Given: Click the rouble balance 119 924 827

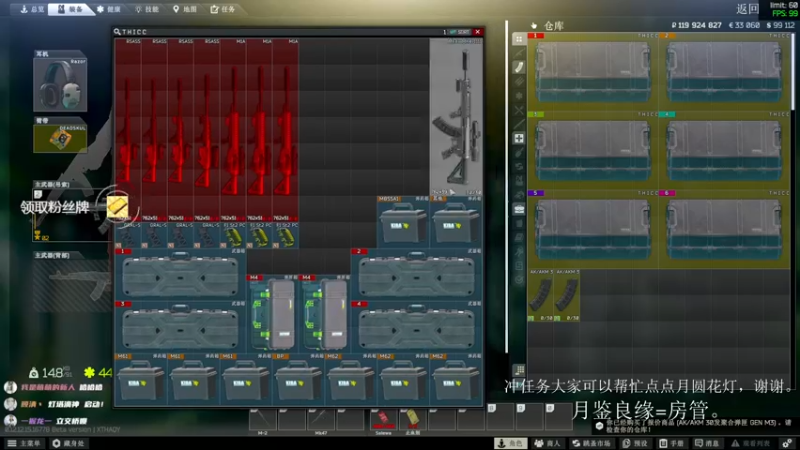Looking at the screenshot, I should tap(696, 25).
